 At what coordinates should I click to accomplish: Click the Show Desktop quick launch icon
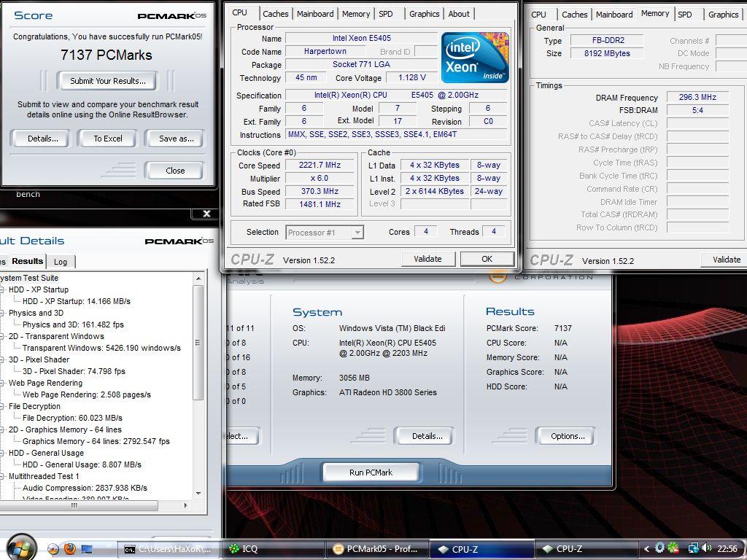87,549
